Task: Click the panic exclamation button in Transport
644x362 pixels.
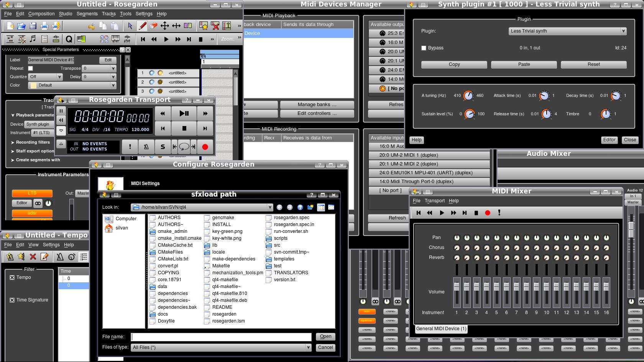Action: (x=130, y=147)
